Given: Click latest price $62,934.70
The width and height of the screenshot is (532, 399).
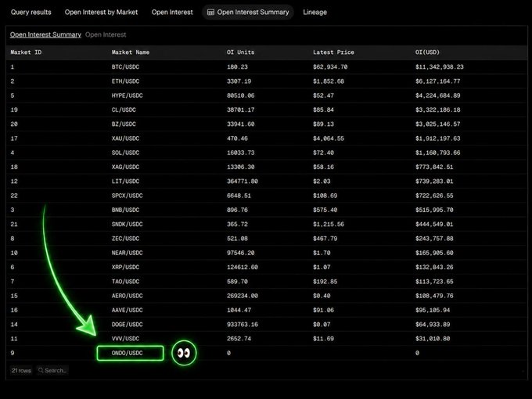Looking at the screenshot, I should pyautogui.click(x=330, y=66).
